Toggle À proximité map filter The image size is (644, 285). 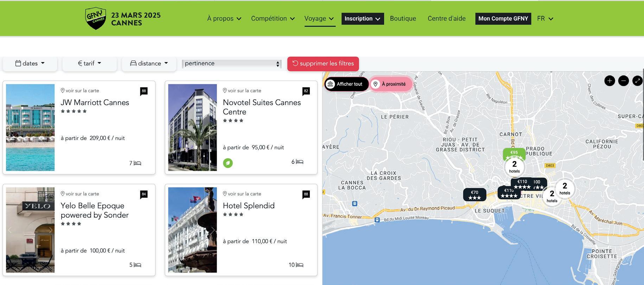click(x=390, y=84)
